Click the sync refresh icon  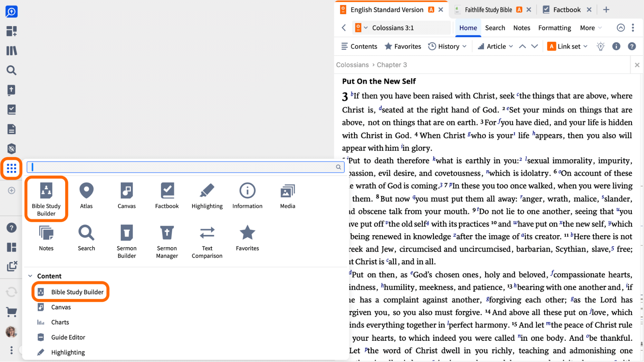[12, 292]
